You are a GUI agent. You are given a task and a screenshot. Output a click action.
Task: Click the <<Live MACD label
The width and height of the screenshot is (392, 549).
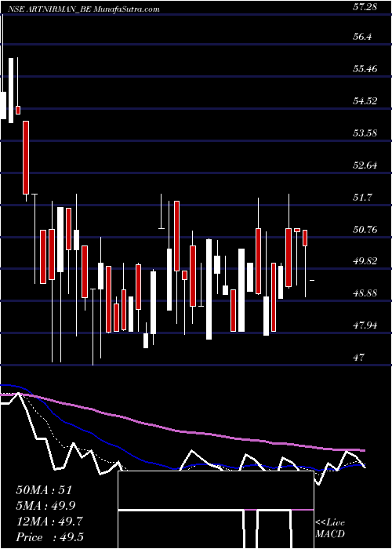[330, 529]
